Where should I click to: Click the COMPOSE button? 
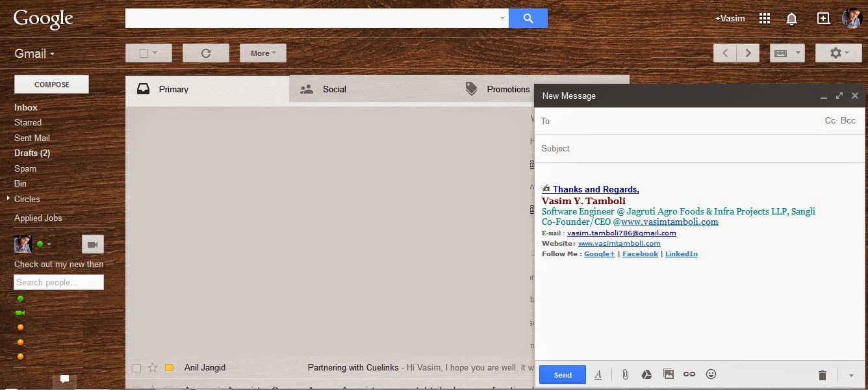tap(52, 84)
